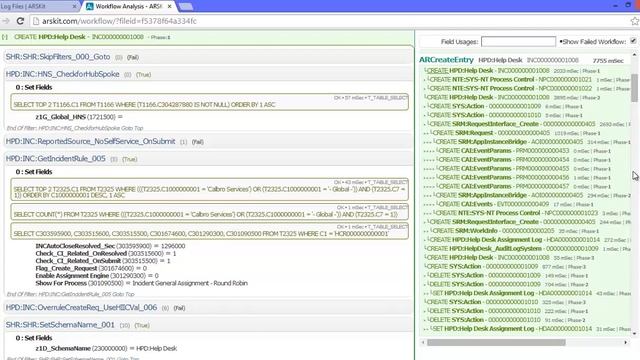Click the address bar URL
The width and height of the screenshot is (640, 360).
pos(119,21)
